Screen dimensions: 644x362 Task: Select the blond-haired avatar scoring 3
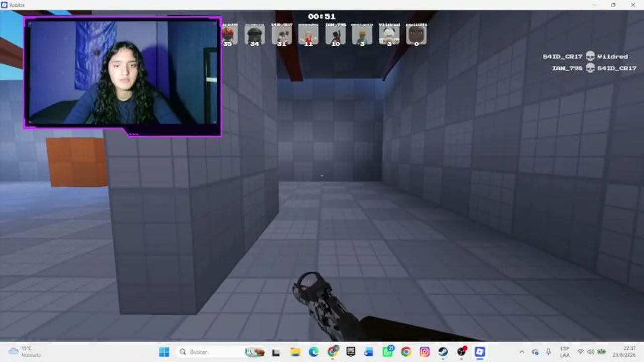(362, 34)
